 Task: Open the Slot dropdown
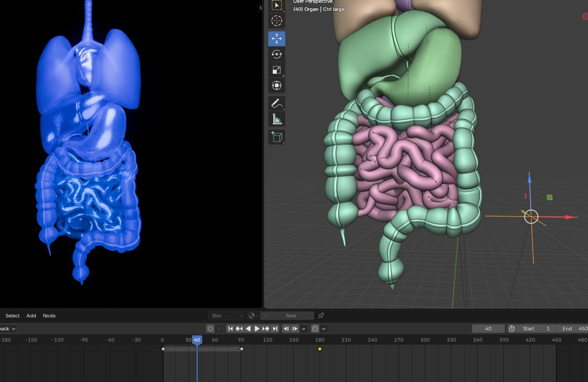227,316
